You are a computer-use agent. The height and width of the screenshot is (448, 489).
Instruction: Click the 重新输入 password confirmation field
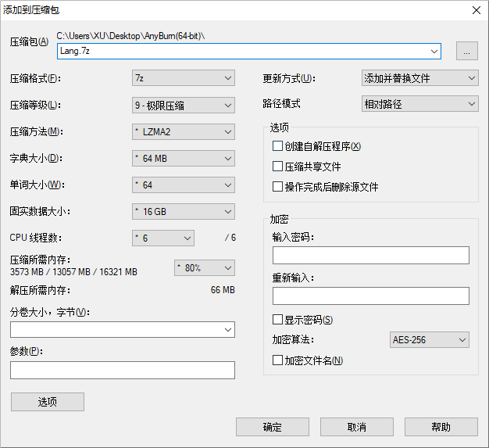[371, 296]
